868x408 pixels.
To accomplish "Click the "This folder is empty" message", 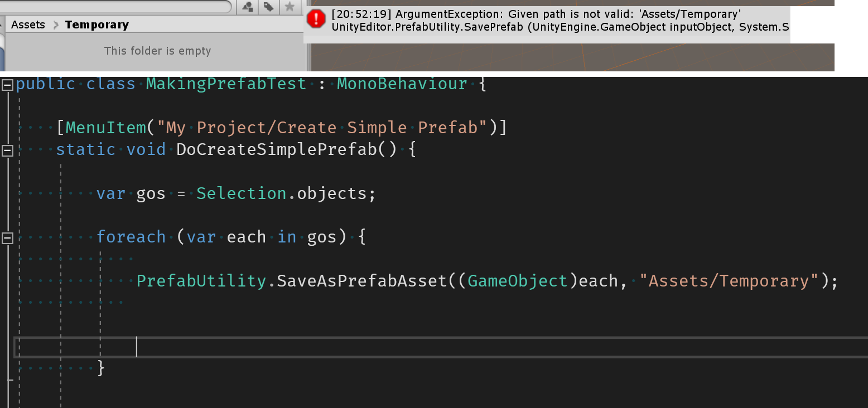I will tap(157, 51).
